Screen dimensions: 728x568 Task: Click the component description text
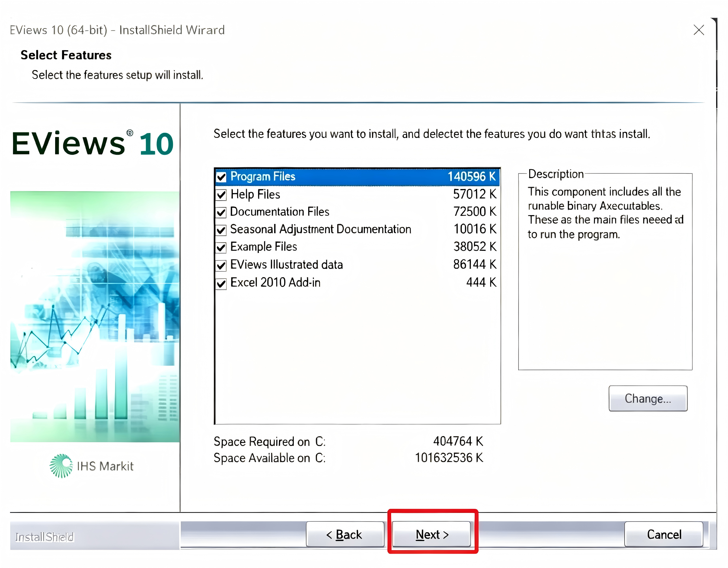pos(605,213)
